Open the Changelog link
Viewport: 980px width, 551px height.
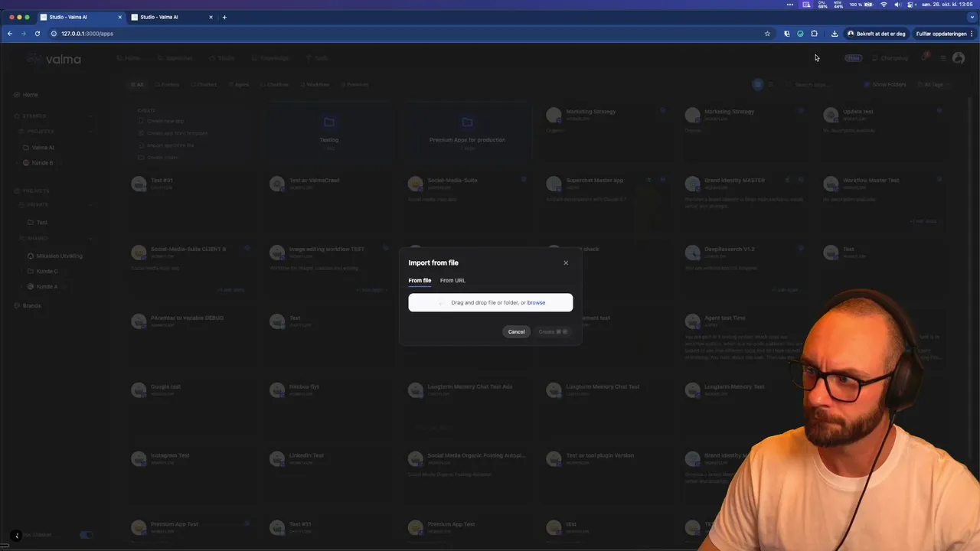[x=890, y=58]
